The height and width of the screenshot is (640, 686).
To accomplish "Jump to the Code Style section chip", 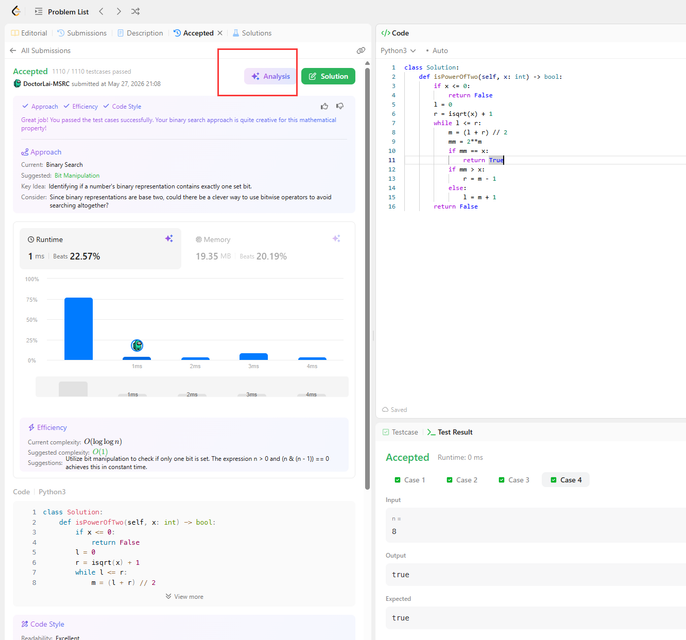I will (122, 106).
